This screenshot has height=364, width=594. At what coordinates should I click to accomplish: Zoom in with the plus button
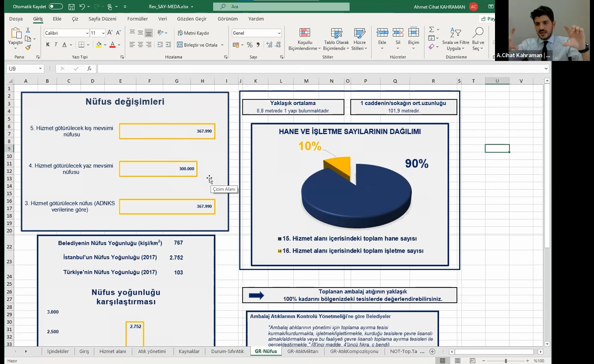(528, 361)
